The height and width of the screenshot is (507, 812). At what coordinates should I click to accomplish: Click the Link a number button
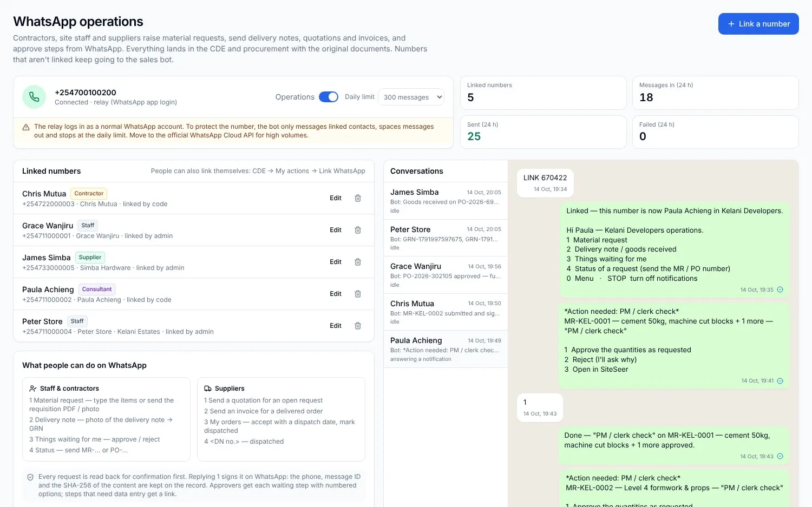pyautogui.click(x=758, y=24)
